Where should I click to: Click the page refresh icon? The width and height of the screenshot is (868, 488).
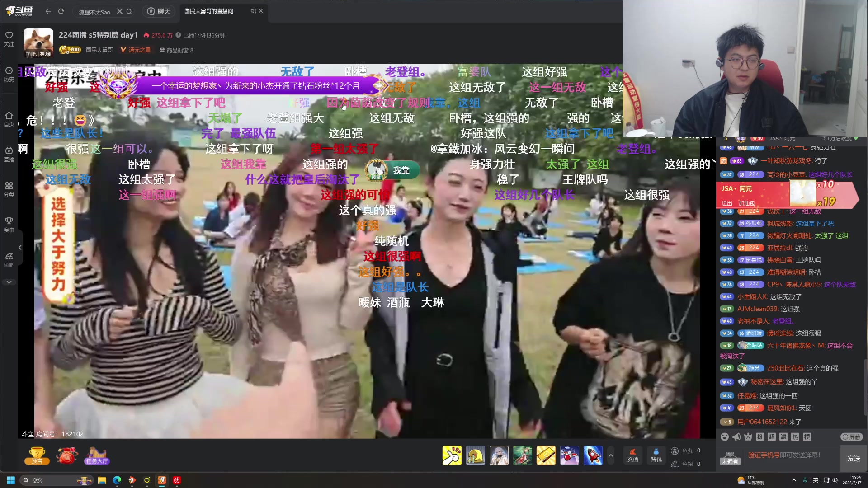61,11
